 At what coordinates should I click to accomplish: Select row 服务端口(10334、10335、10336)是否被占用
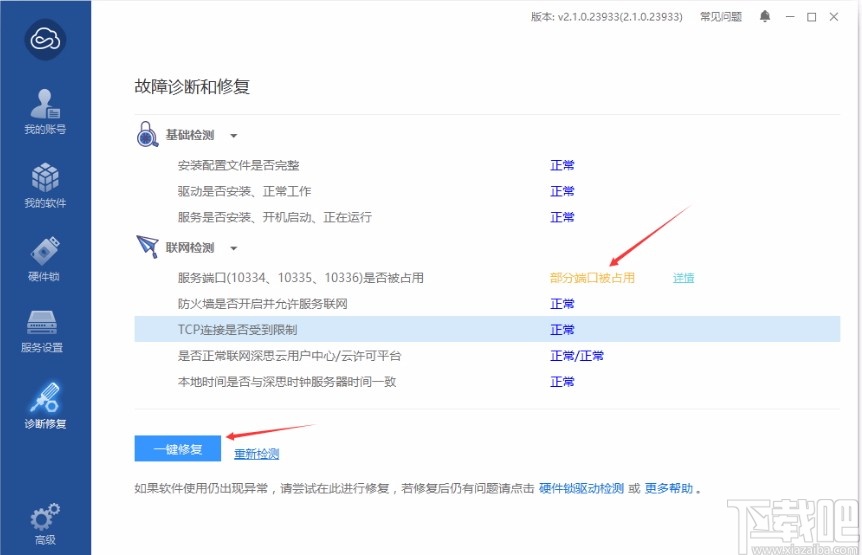point(487,278)
